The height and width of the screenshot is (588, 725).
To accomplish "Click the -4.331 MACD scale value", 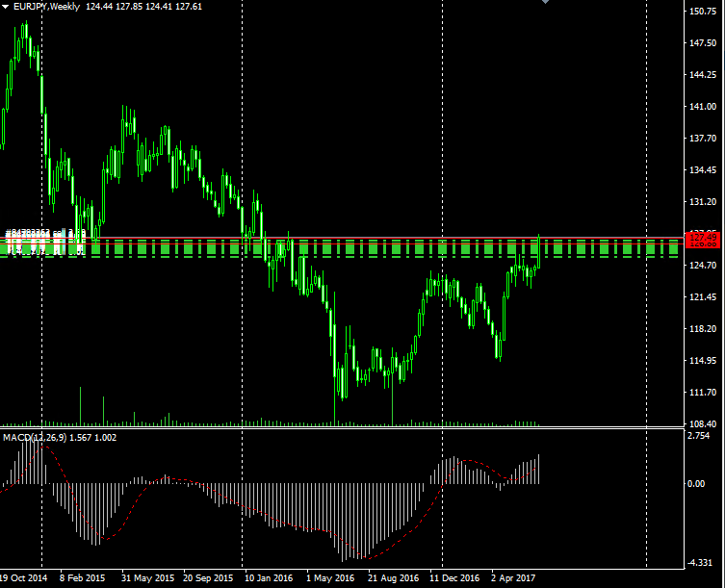I will click(x=700, y=563).
